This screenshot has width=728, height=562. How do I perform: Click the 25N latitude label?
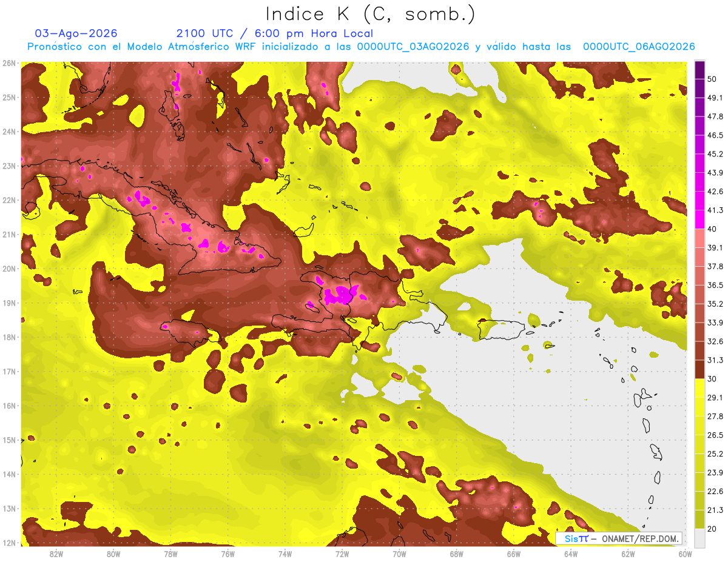point(9,98)
